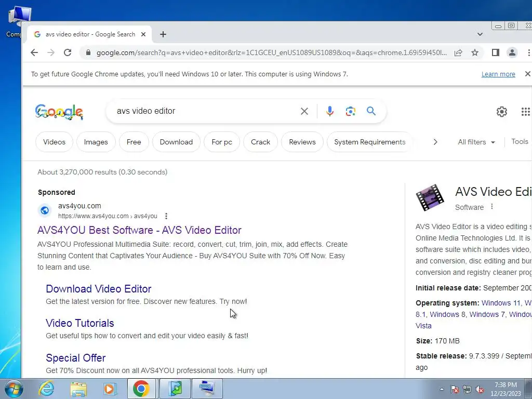532x399 pixels.
Task: Select the Download filter chip
Action: pos(176,142)
